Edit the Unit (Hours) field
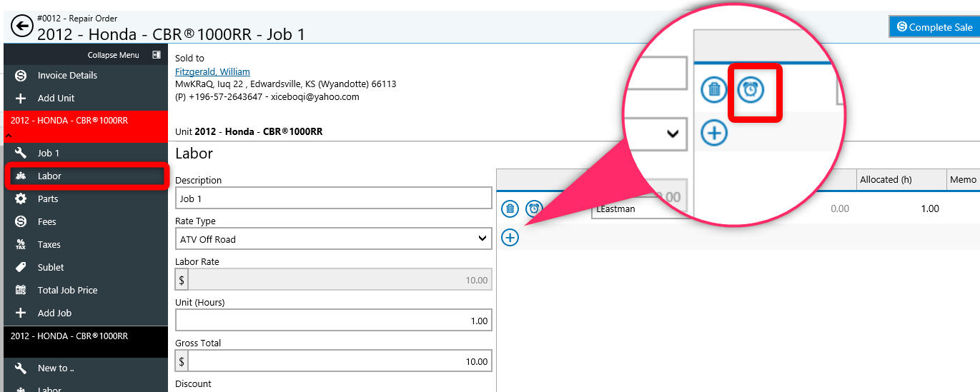This screenshot has width=980, height=392. tap(333, 321)
